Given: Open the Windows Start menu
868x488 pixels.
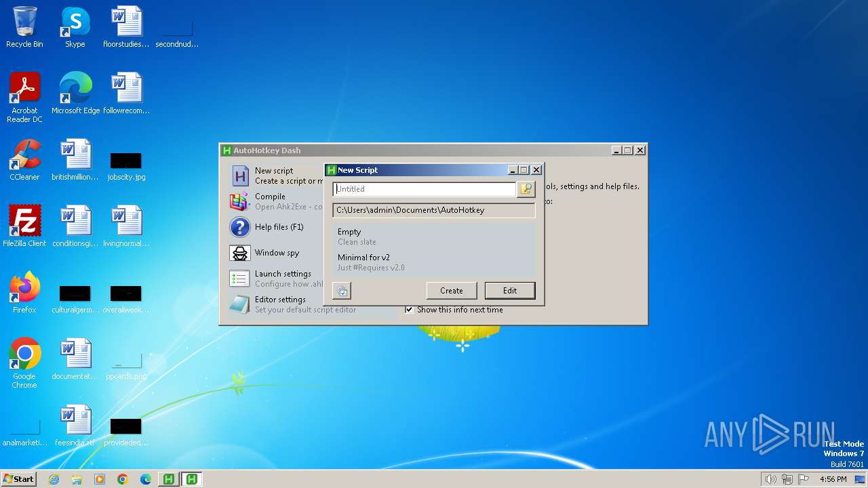Looking at the screenshot, I should [x=18, y=479].
